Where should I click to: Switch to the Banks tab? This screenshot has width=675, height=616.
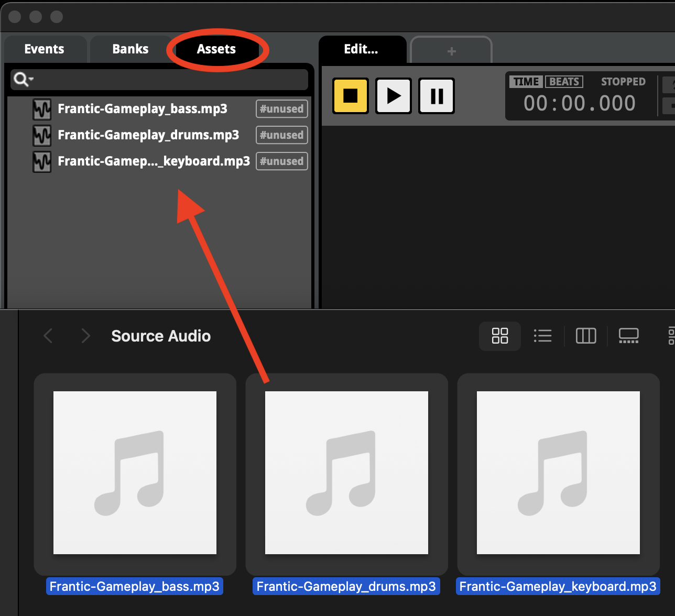[x=130, y=49]
